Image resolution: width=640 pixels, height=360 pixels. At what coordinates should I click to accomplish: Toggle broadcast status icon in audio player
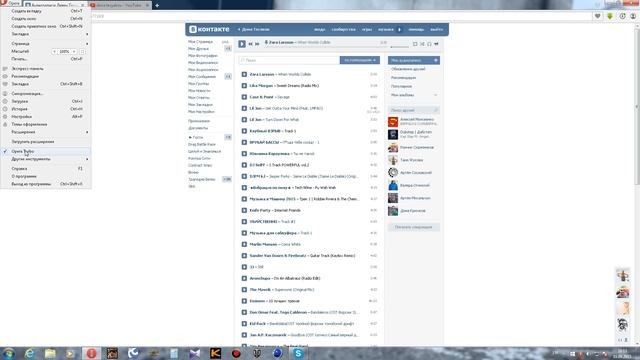coord(436,44)
